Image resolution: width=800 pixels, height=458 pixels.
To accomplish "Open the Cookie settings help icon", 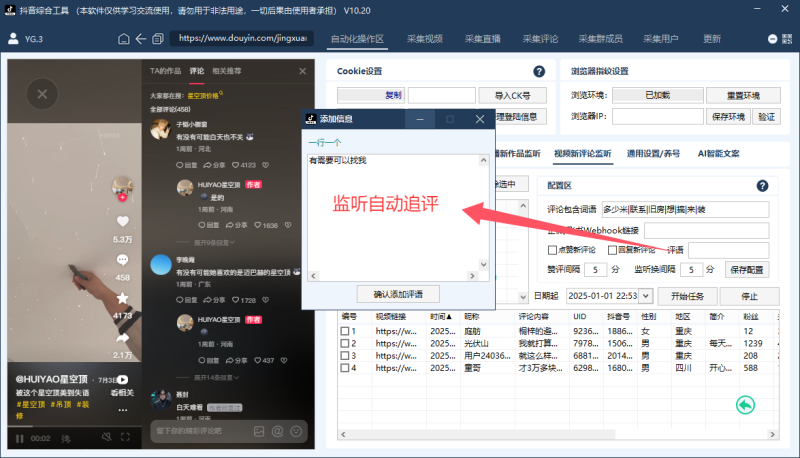I will click(x=539, y=71).
